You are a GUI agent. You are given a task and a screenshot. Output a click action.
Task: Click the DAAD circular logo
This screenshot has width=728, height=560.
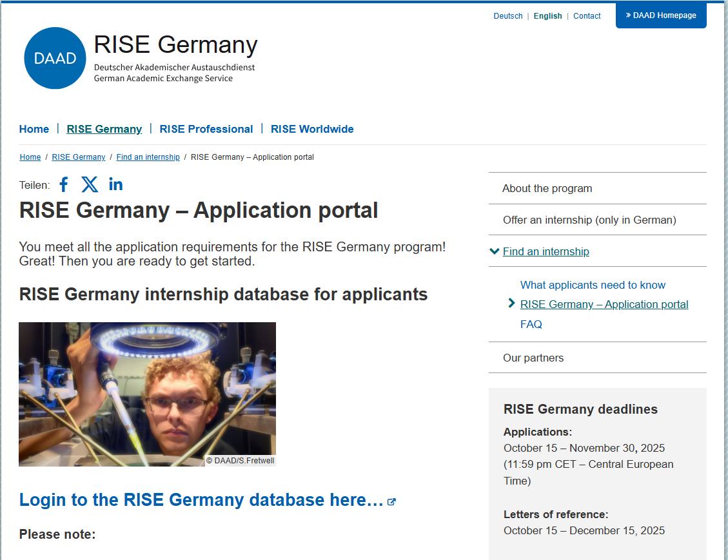(55, 58)
